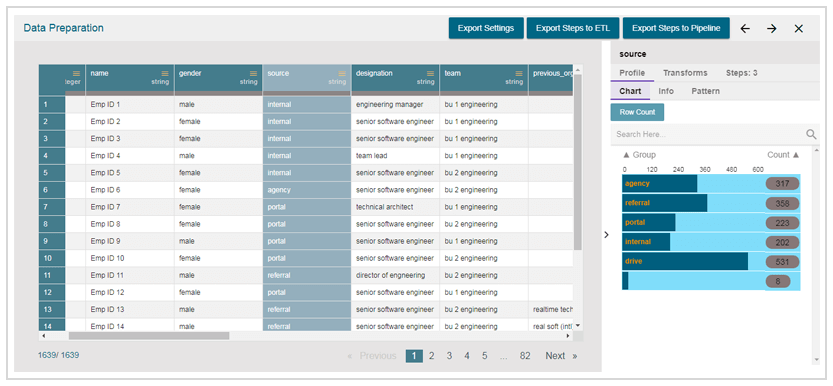Image resolution: width=833 pixels, height=386 pixels.
Task: Jump to page 82
Action: tap(525, 356)
